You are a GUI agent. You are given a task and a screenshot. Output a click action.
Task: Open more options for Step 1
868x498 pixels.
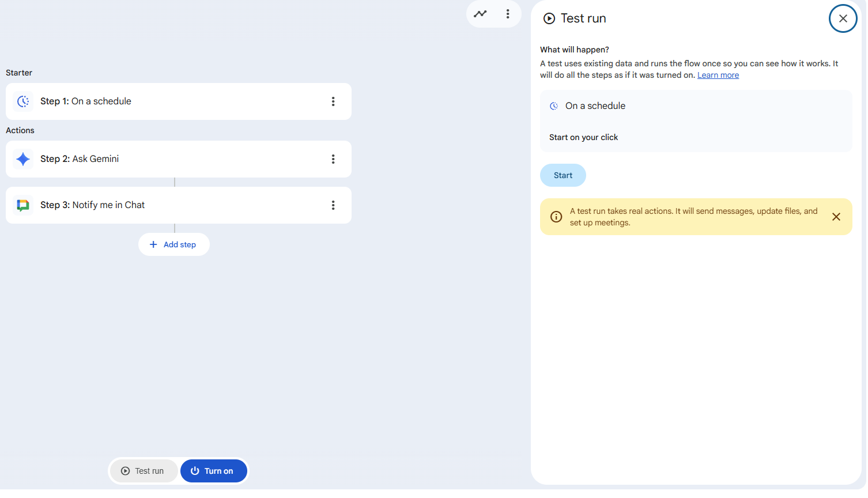point(333,101)
